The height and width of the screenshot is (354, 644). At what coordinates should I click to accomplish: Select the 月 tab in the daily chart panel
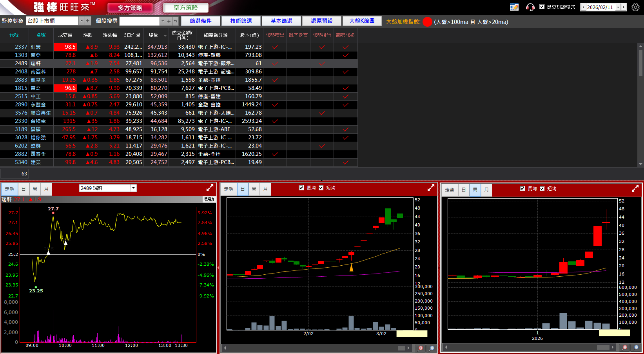pyautogui.click(x=265, y=189)
